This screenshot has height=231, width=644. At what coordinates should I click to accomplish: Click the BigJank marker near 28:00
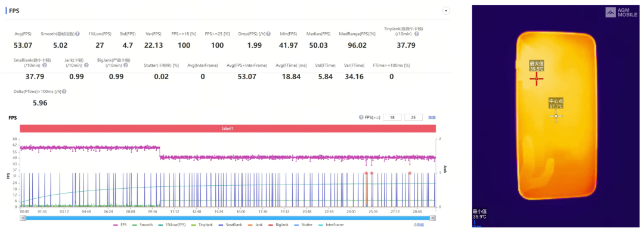[x=410, y=173]
